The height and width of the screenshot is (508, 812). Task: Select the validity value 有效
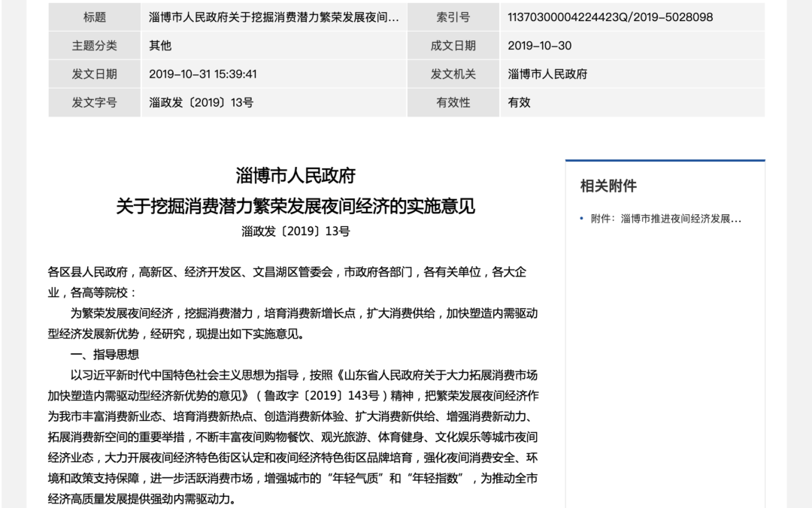[x=519, y=102]
